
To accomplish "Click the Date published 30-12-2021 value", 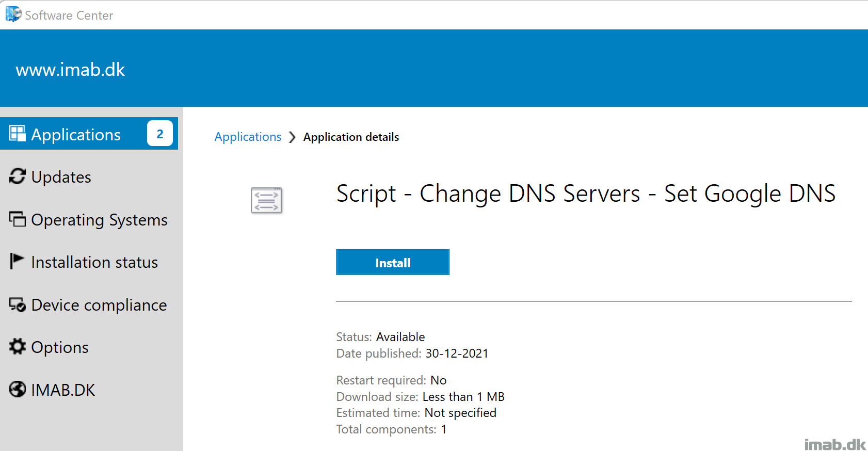I will pyautogui.click(x=457, y=353).
